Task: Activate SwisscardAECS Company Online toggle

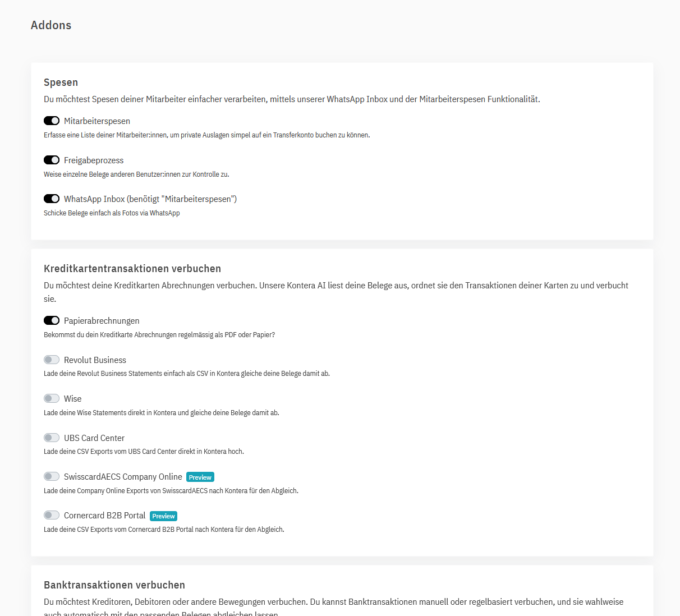Action: pos(52,476)
